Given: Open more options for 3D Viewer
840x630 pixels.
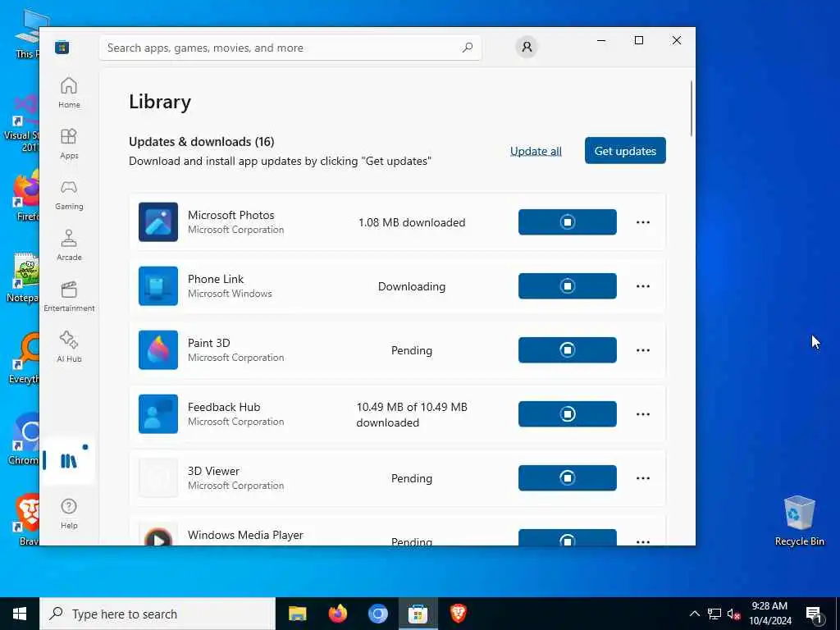Looking at the screenshot, I should (x=643, y=478).
